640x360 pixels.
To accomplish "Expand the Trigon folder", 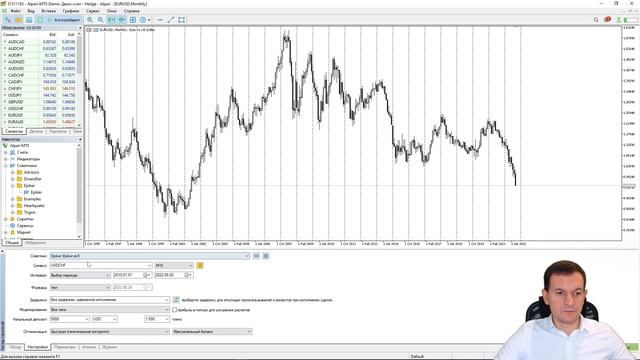I will coord(13,212).
